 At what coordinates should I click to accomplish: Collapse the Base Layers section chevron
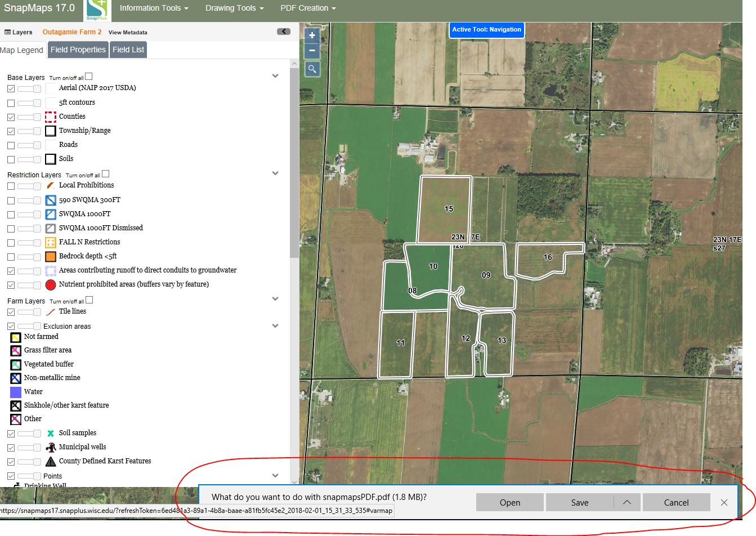click(275, 76)
